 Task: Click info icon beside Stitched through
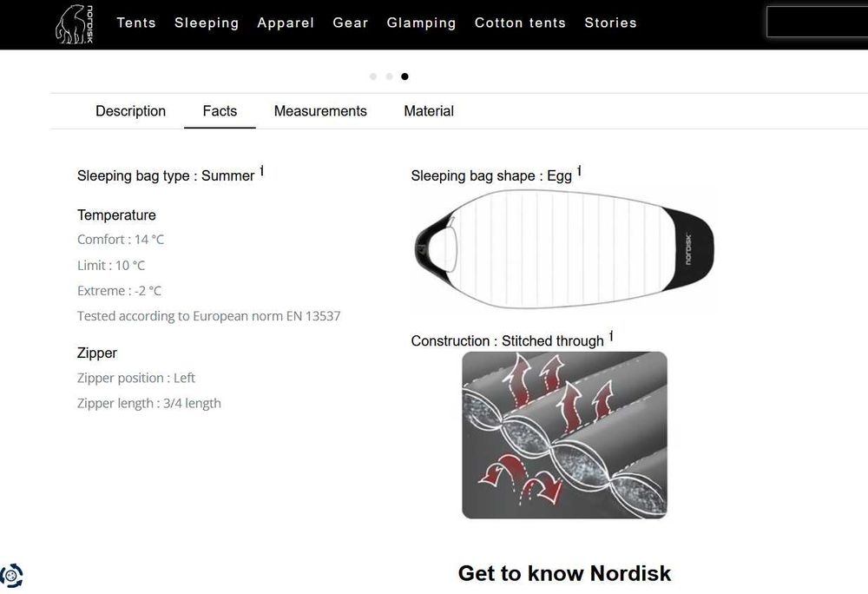(x=611, y=336)
